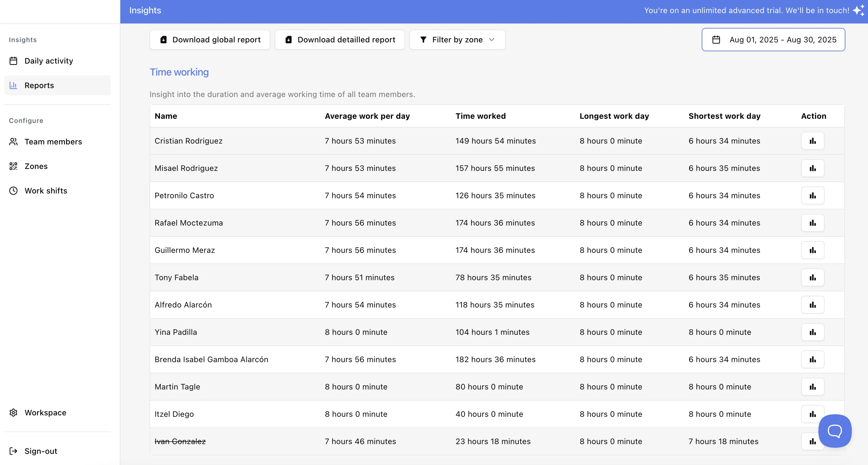View stats chart for Tony Fabela
Image resolution: width=868 pixels, height=465 pixels.
tap(812, 277)
